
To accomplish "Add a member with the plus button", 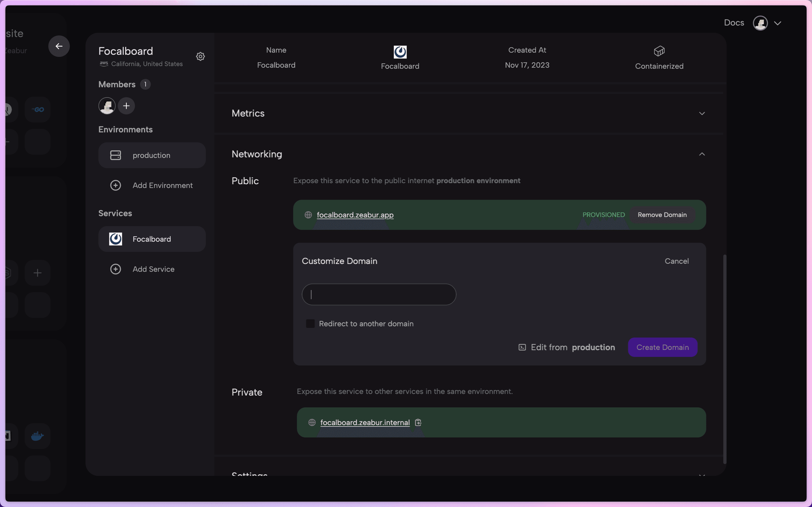I will (x=126, y=106).
